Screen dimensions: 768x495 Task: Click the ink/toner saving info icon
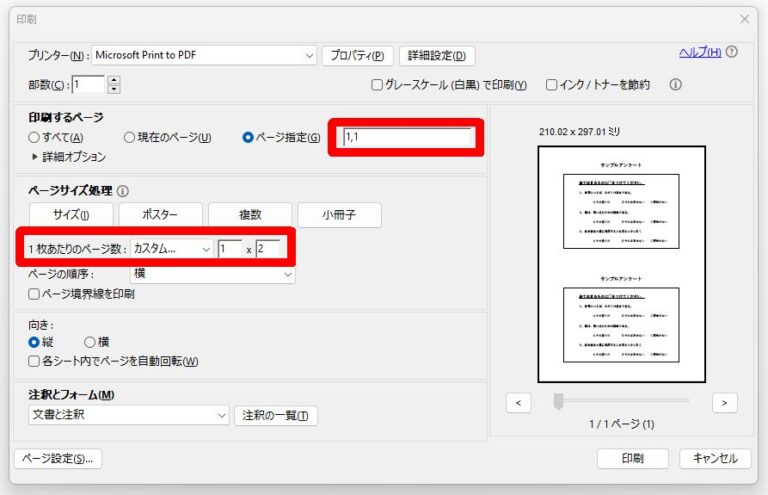pos(675,85)
